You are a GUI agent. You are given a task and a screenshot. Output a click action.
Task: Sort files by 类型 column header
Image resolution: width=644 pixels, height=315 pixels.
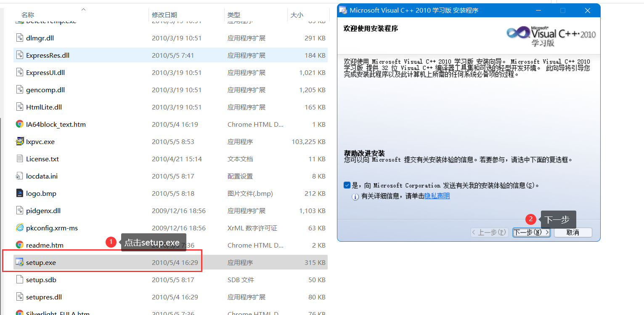(x=234, y=15)
